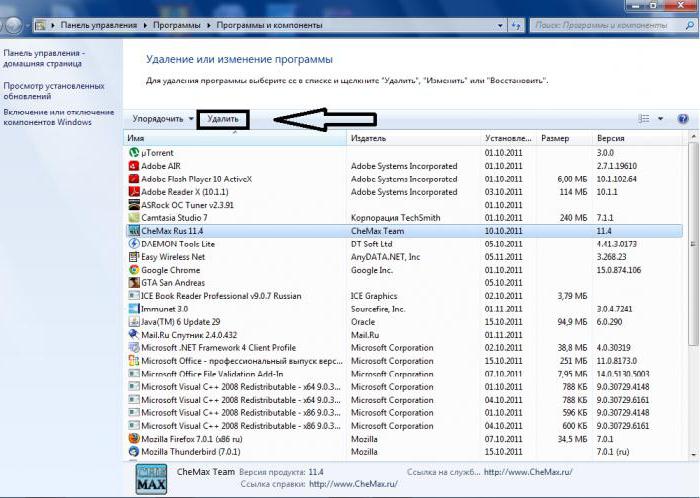
Task: Click the view layout icon
Action: pos(644,119)
